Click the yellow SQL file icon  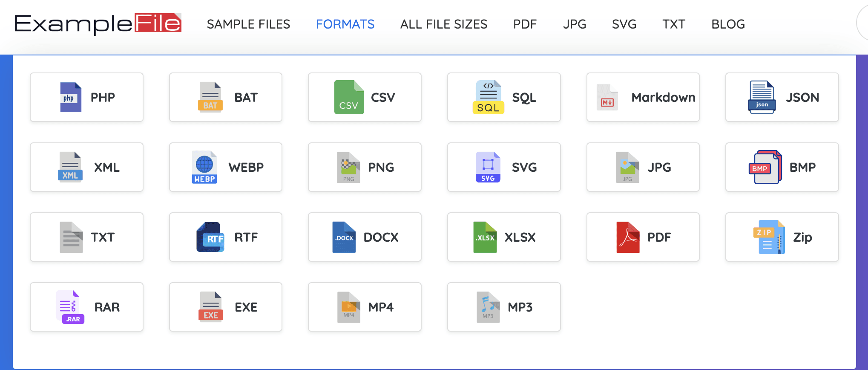coord(489,97)
